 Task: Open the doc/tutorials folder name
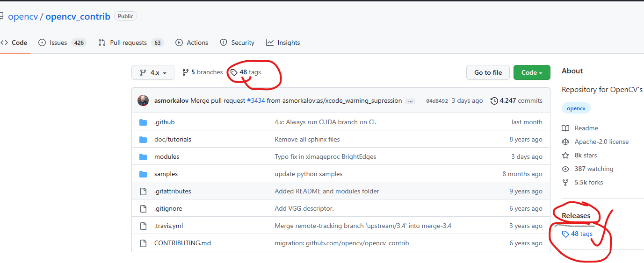pos(173,140)
